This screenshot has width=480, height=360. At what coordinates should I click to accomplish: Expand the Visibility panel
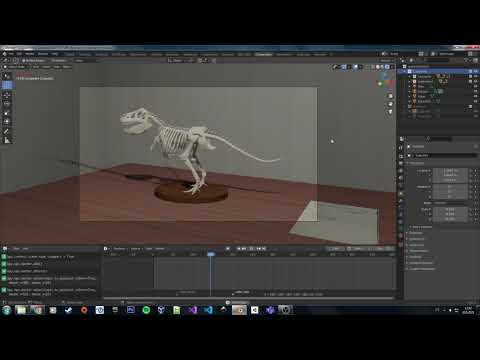point(415,257)
